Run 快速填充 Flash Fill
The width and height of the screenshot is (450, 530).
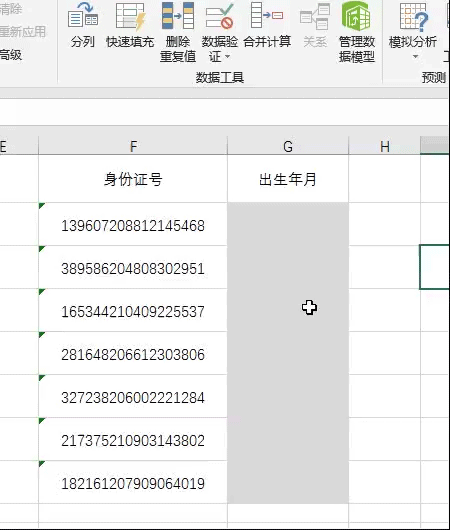coord(130,25)
